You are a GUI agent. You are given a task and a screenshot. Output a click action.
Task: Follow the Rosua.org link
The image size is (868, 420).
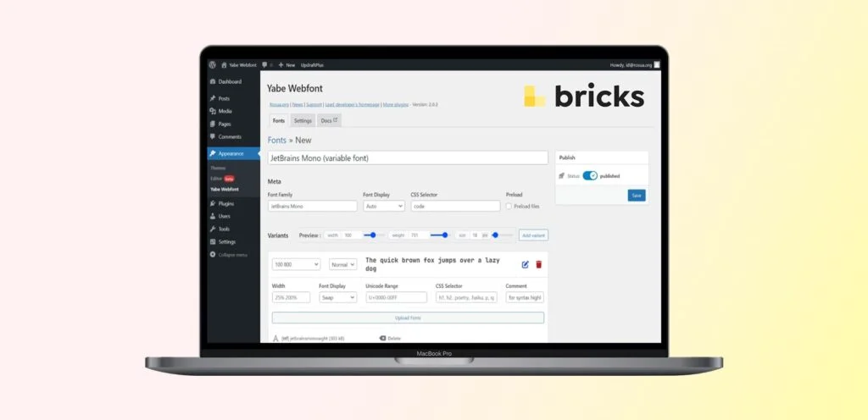tap(279, 104)
